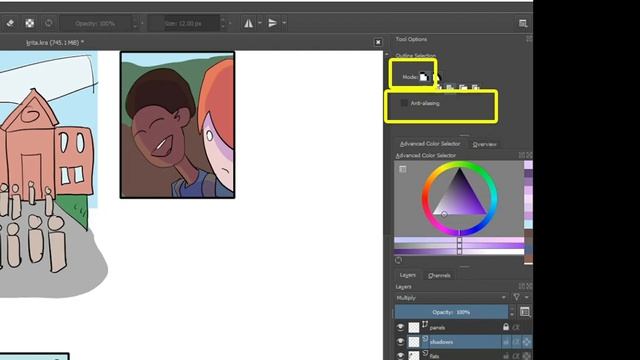Open vertical mirror options dropdown arrow
The height and width of the screenshot is (360, 640).
tap(284, 23)
